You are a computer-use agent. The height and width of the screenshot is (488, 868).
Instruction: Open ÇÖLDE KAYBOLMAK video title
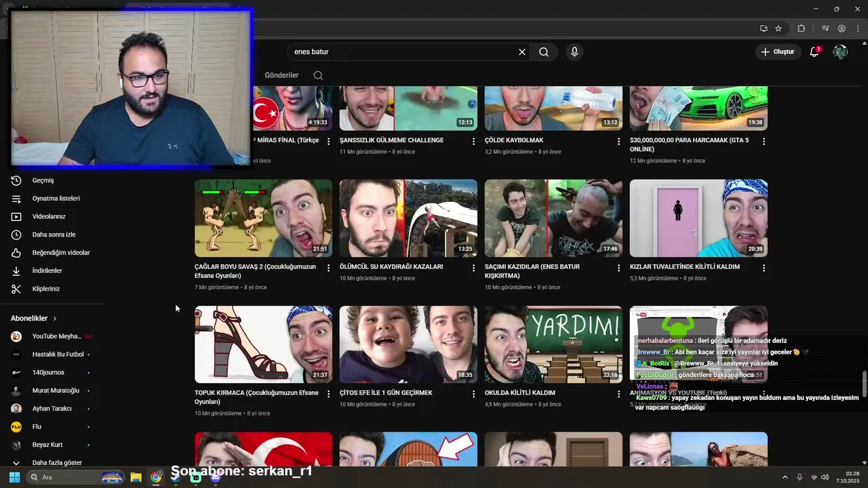[x=514, y=140]
